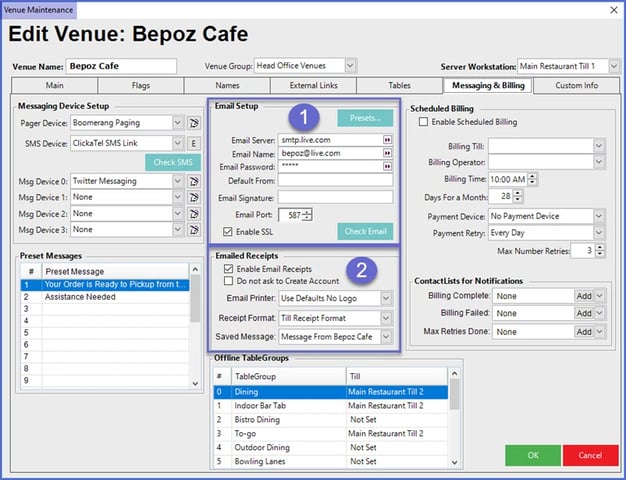Open the Custom Info tab

(577, 86)
